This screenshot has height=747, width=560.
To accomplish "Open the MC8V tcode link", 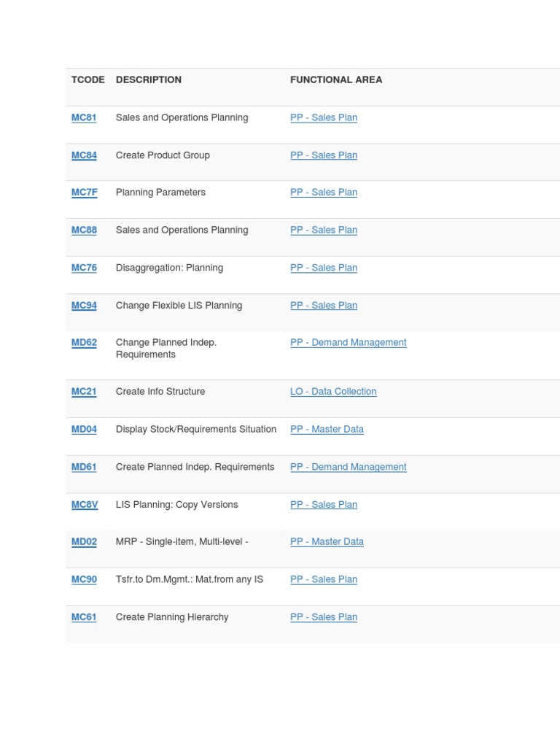I will click(84, 505).
